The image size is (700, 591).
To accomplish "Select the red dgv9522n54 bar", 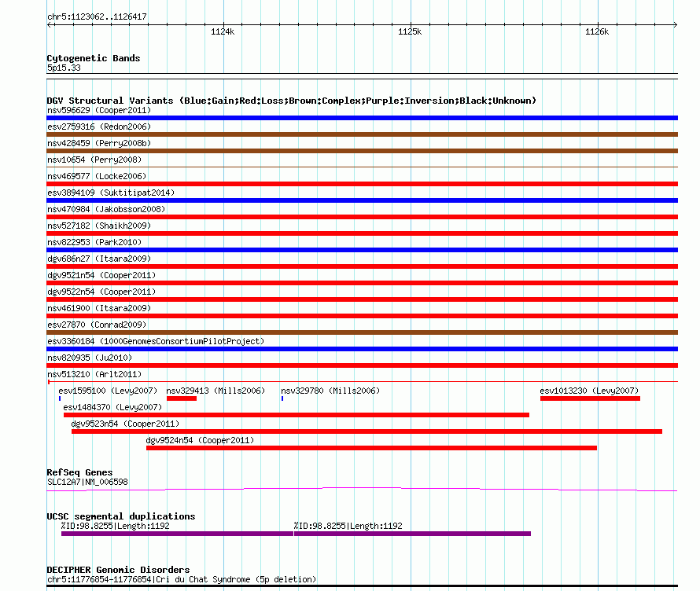I will (x=362, y=299).
